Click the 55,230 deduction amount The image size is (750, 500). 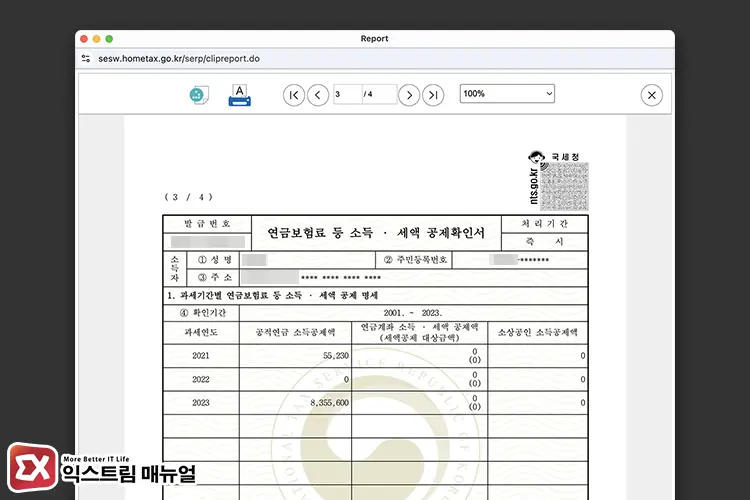pyautogui.click(x=336, y=356)
